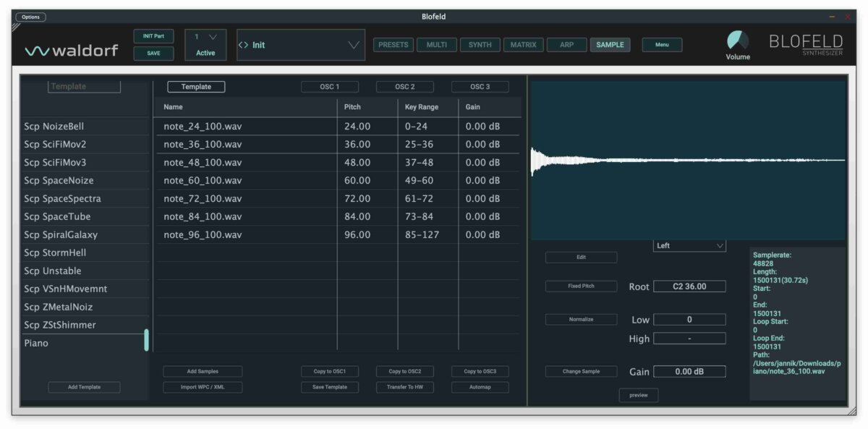The width and height of the screenshot is (868, 429).
Task: Normalize the selected sample
Action: click(x=582, y=319)
